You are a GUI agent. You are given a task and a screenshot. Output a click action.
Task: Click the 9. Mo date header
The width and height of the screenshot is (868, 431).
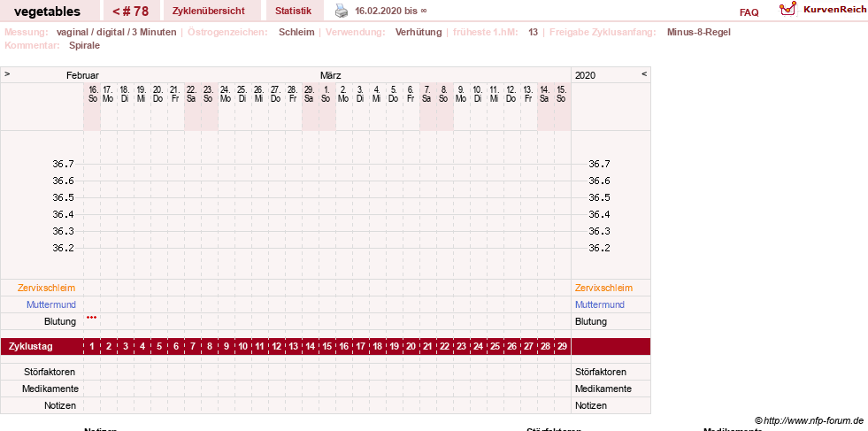pyautogui.click(x=461, y=94)
